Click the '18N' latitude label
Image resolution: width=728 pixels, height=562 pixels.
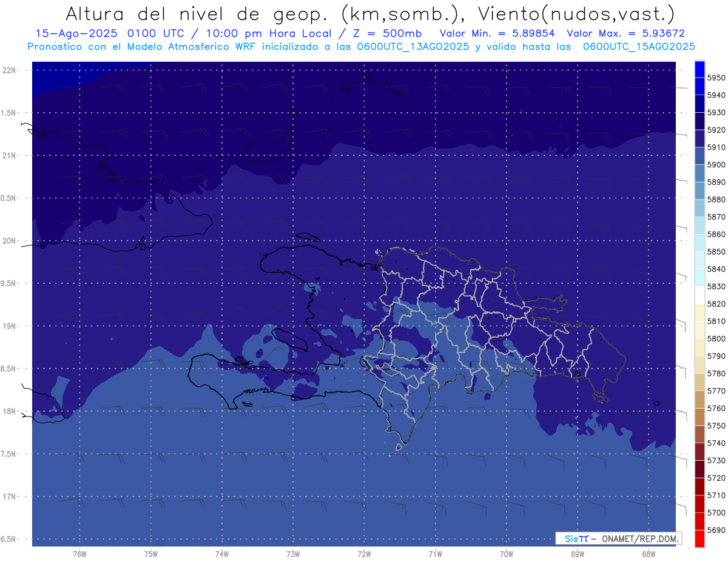tap(10, 411)
